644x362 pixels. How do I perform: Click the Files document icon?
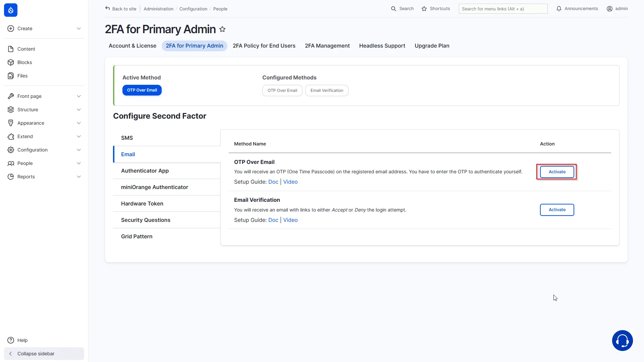pos(11,76)
